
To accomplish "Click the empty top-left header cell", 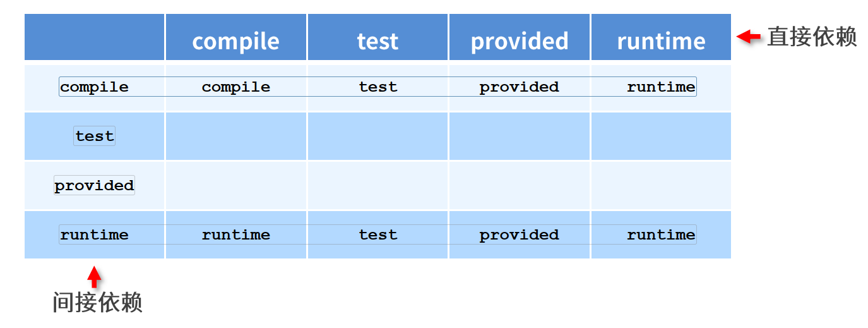I will [x=94, y=37].
